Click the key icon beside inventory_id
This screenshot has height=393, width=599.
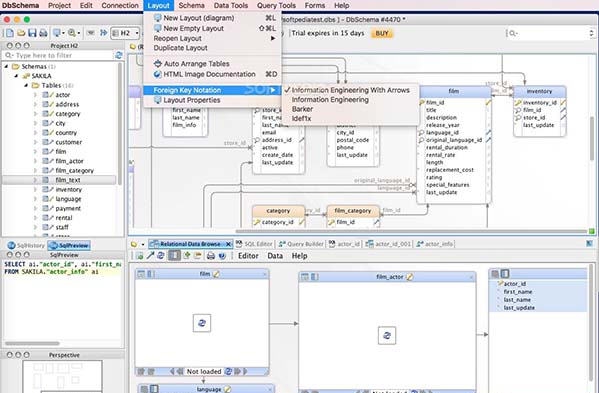[x=518, y=103]
